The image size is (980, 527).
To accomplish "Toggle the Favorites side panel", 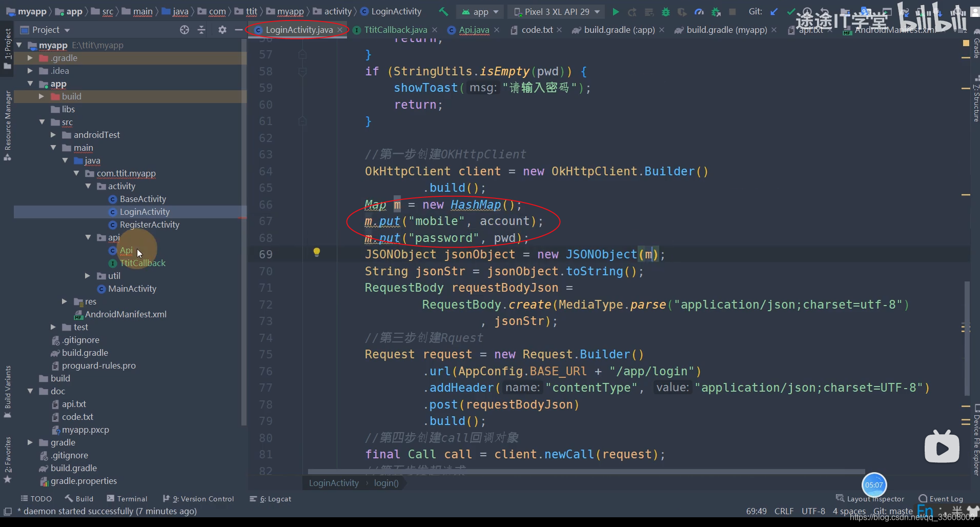I will 7,459.
